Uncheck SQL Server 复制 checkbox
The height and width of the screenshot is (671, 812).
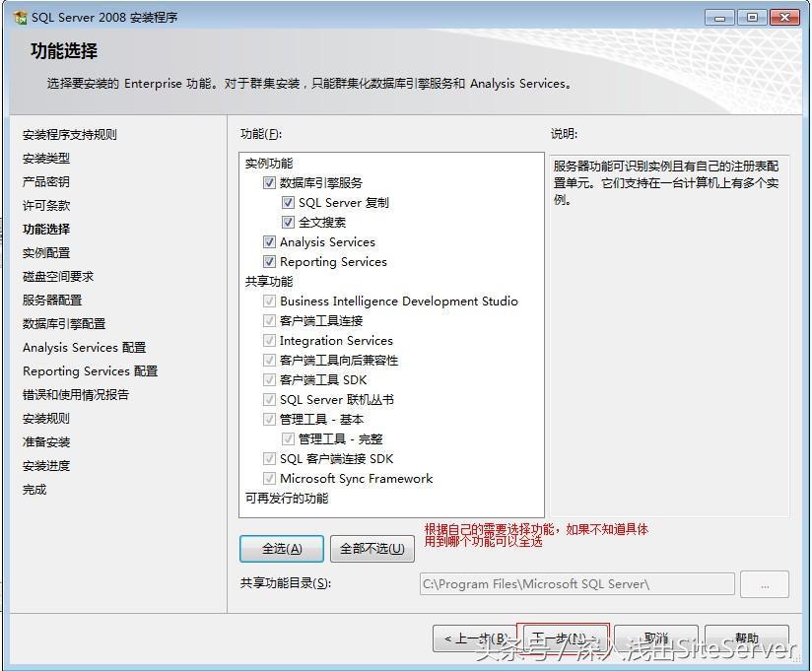coord(288,202)
